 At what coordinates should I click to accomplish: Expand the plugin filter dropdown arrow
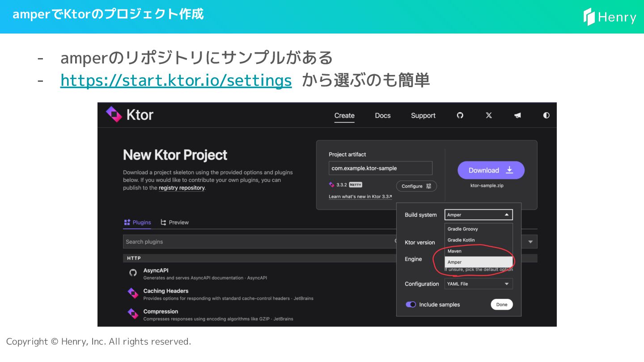click(530, 242)
